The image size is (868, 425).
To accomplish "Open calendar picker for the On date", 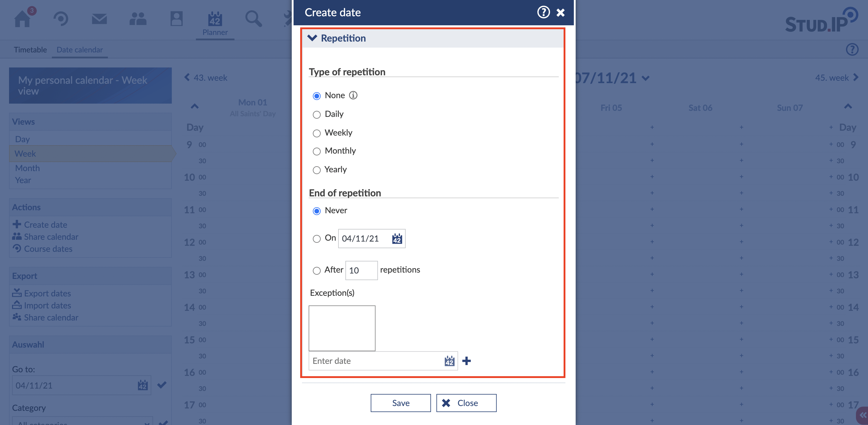I will (397, 239).
